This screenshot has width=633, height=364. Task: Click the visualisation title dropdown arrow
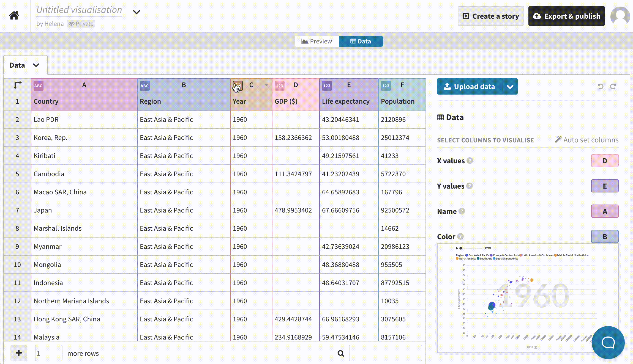(136, 12)
